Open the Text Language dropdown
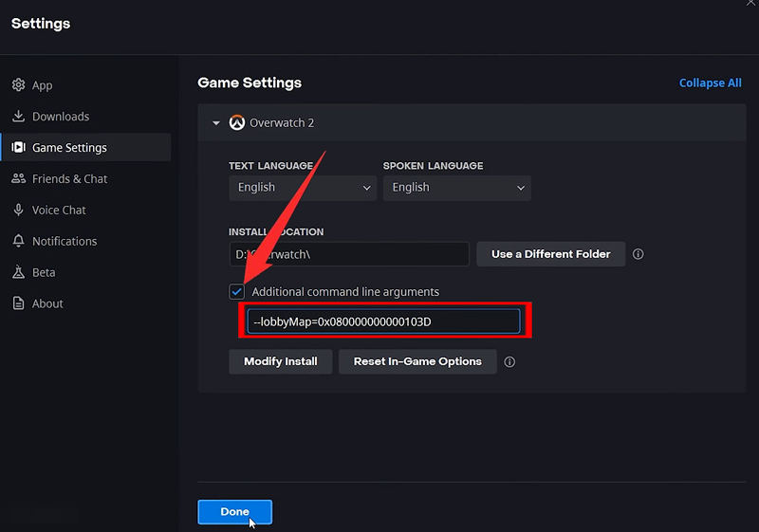This screenshot has height=532, width=759. [x=303, y=188]
